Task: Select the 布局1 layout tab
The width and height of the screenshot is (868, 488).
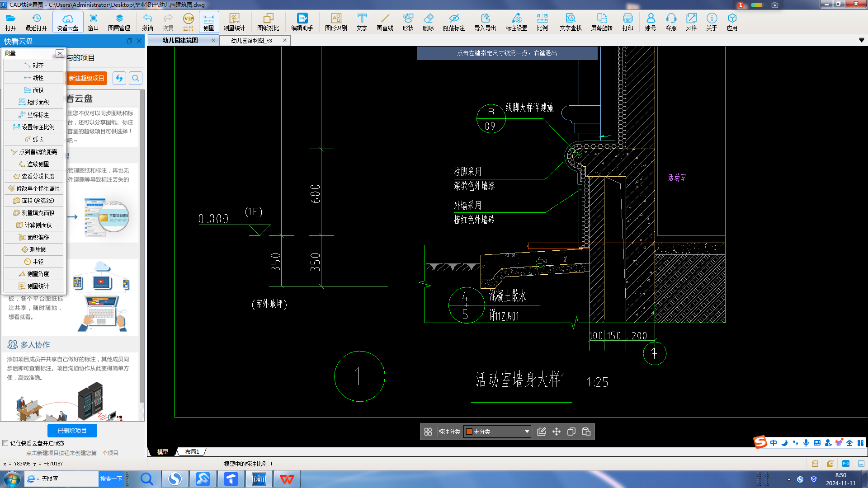Action: point(192,452)
